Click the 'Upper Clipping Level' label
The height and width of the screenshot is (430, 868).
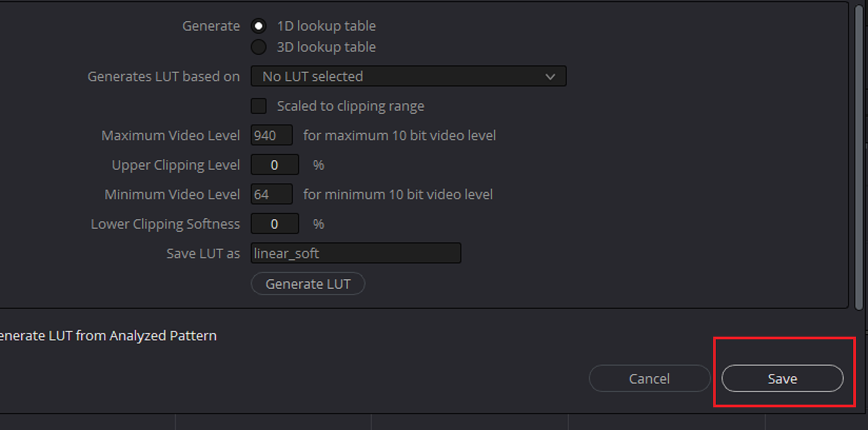[176, 165]
